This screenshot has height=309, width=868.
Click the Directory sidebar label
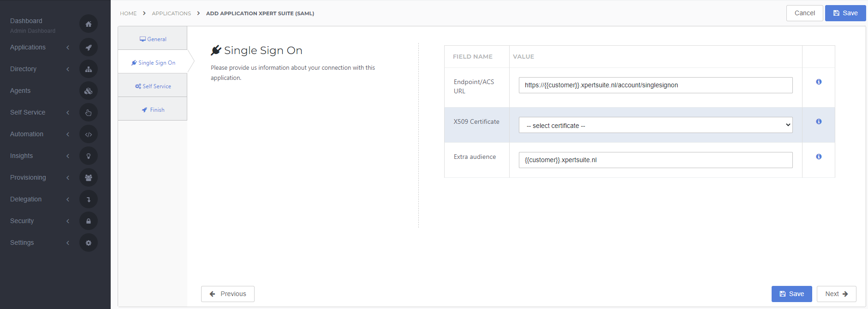click(23, 69)
